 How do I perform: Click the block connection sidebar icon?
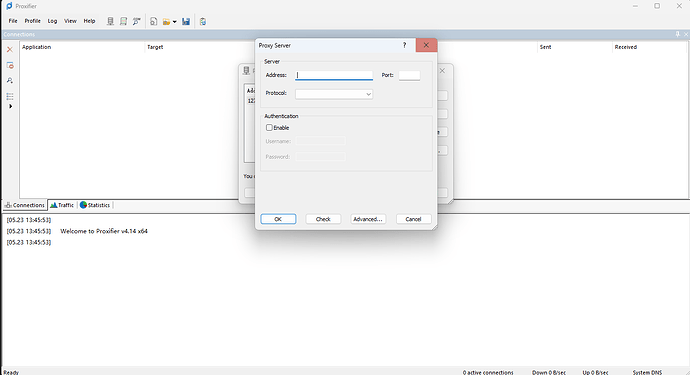(x=10, y=65)
